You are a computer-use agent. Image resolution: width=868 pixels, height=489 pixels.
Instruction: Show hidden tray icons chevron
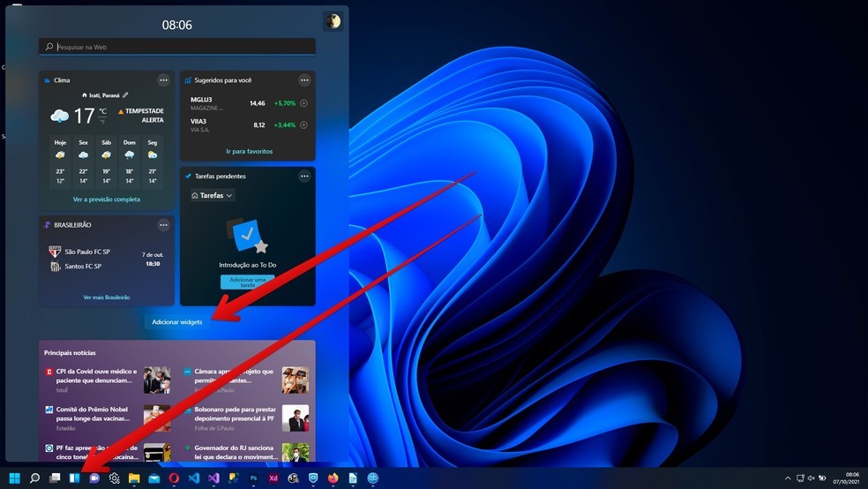pos(788,478)
